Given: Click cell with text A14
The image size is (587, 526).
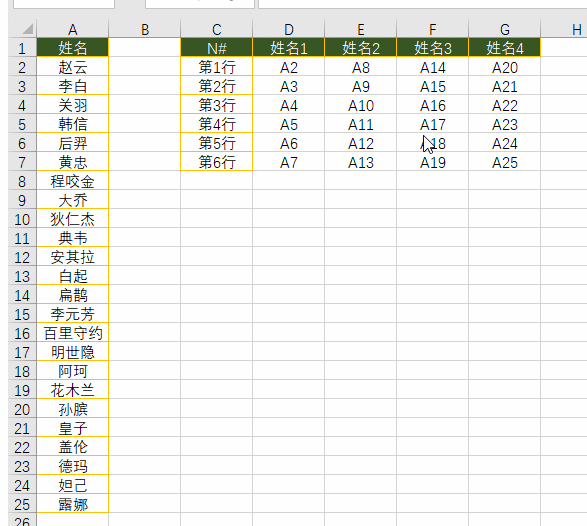Looking at the screenshot, I should (432, 67).
